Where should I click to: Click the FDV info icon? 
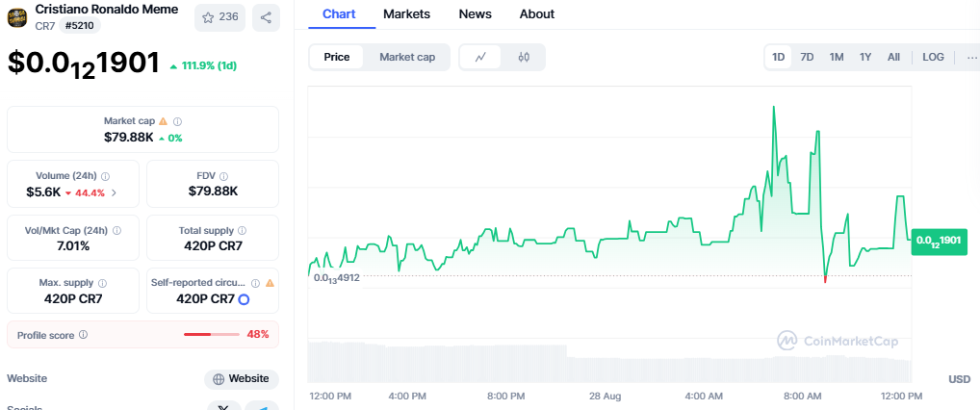(223, 176)
